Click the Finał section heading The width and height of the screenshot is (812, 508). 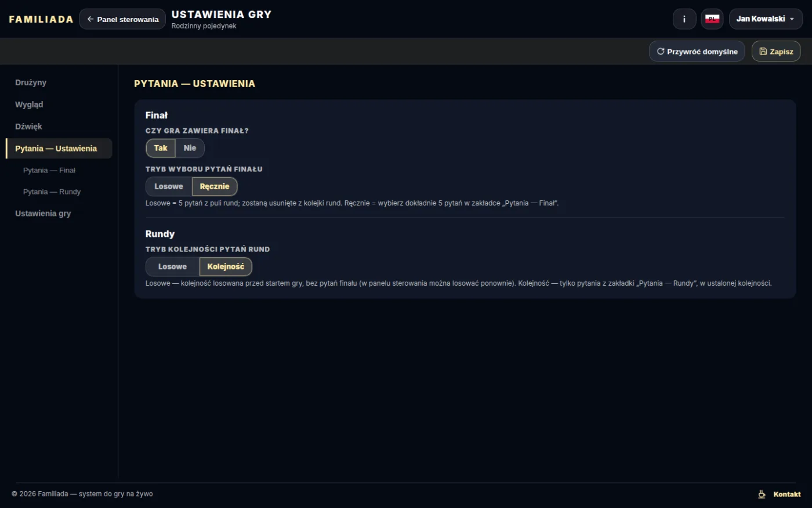click(x=157, y=116)
